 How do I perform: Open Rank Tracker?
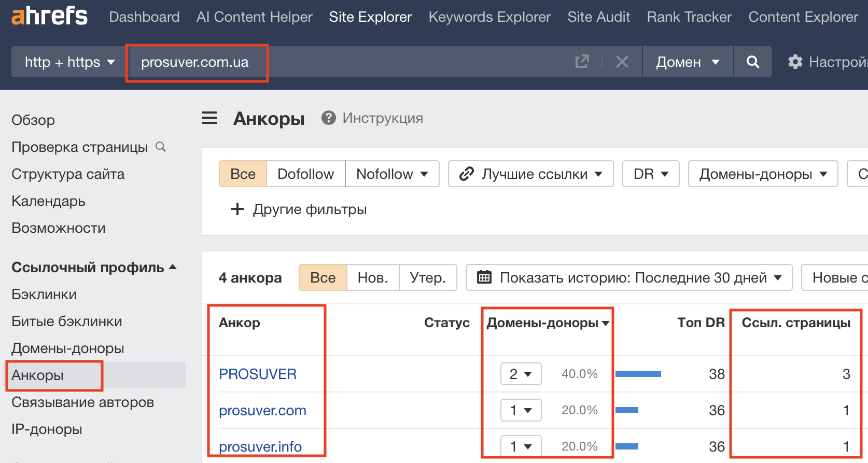(x=689, y=17)
